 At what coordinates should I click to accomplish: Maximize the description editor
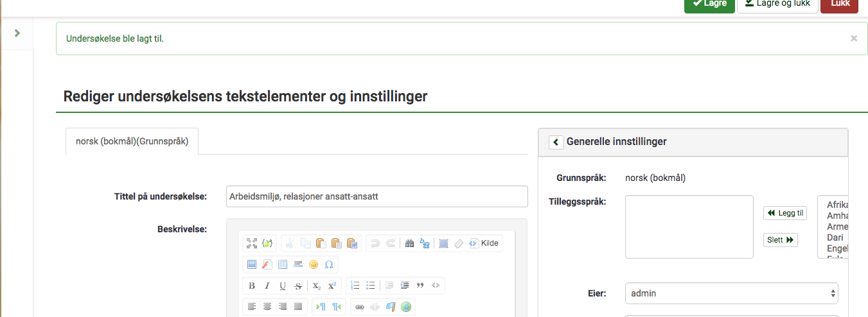[x=251, y=243]
